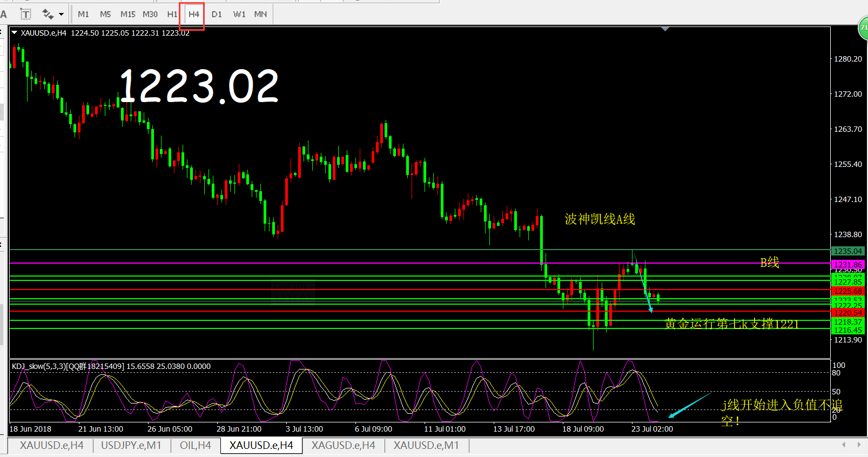
Task: Select the j线开始进入负值不追空 annotation
Action: point(782,412)
